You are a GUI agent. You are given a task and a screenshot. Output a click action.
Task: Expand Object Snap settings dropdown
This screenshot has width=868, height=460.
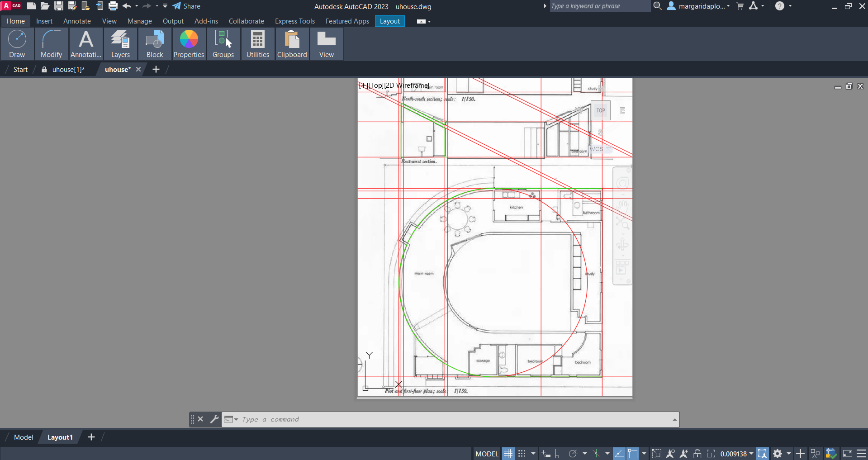pos(644,454)
